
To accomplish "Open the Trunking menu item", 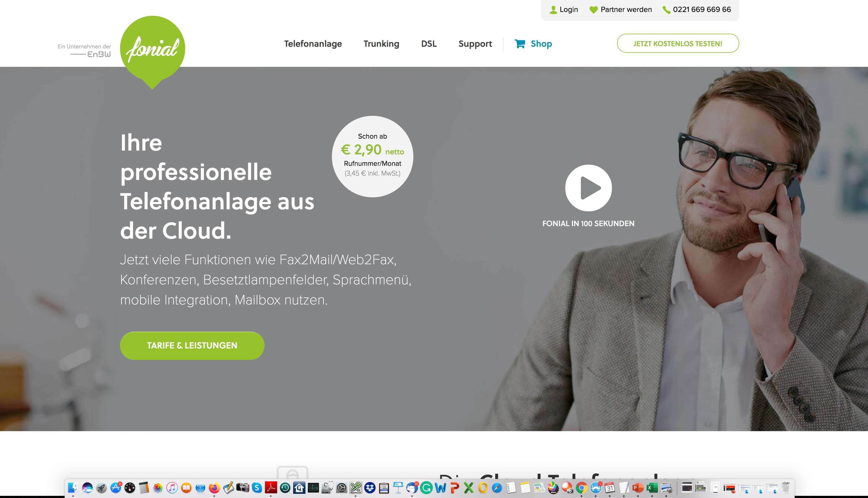I will pyautogui.click(x=381, y=44).
